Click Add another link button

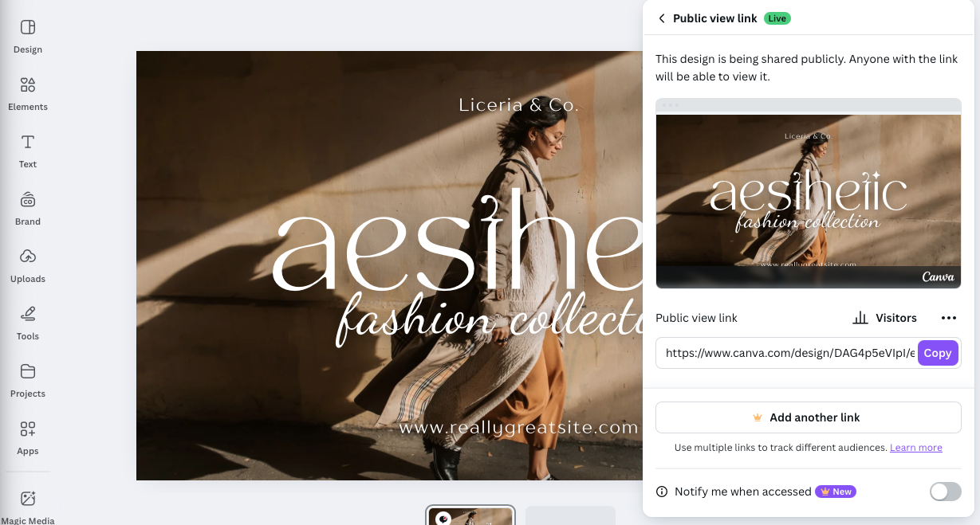point(808,417)
